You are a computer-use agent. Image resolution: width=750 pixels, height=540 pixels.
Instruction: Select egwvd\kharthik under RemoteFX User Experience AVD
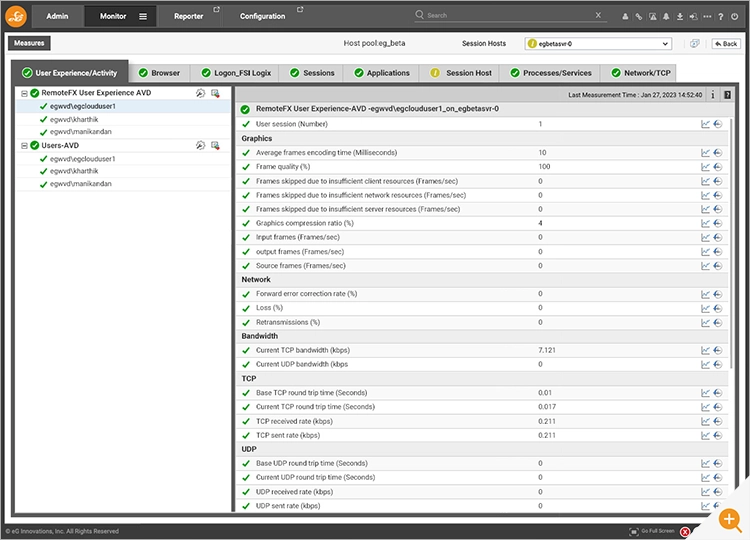74,120
